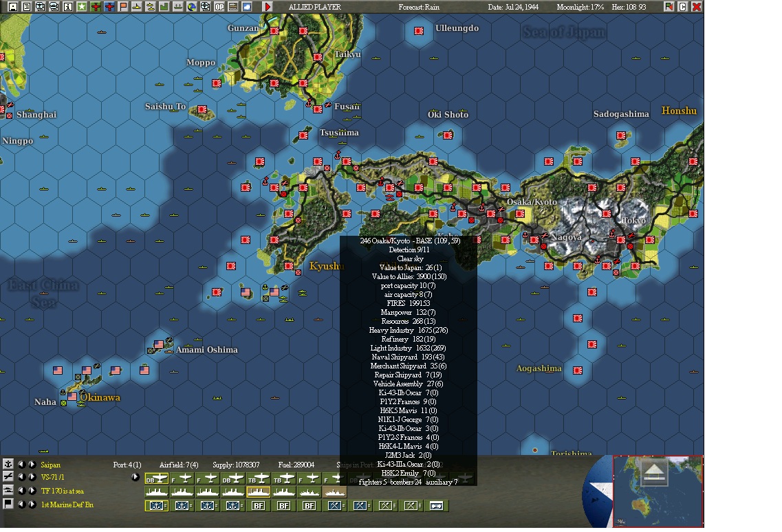The image size is (782, 532).
Task: Open the list report icon in top toolbar
Action: [x=26, y=7]
